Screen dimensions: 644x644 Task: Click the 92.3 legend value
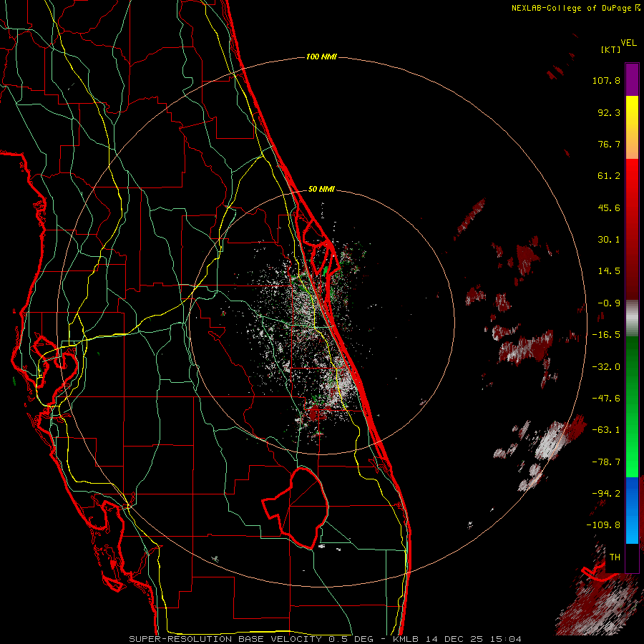[609, 112]
